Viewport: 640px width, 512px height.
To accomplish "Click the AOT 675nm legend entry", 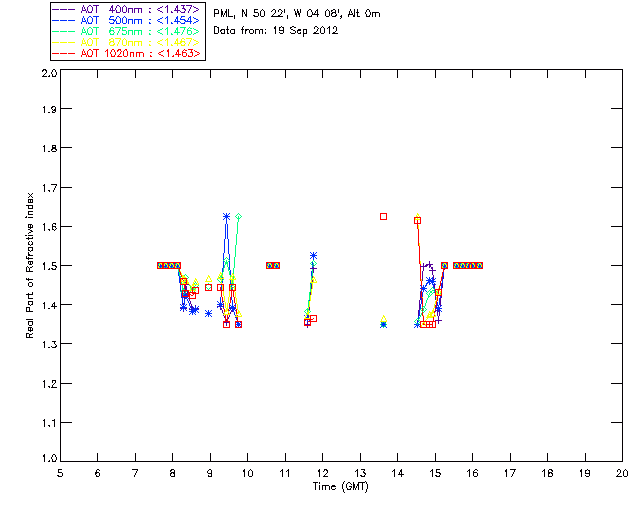I will pos(127,31).
